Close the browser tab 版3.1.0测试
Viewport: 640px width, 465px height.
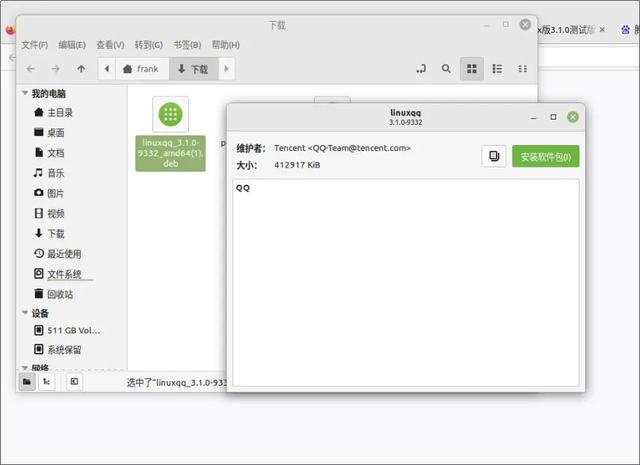click(602, 29)
